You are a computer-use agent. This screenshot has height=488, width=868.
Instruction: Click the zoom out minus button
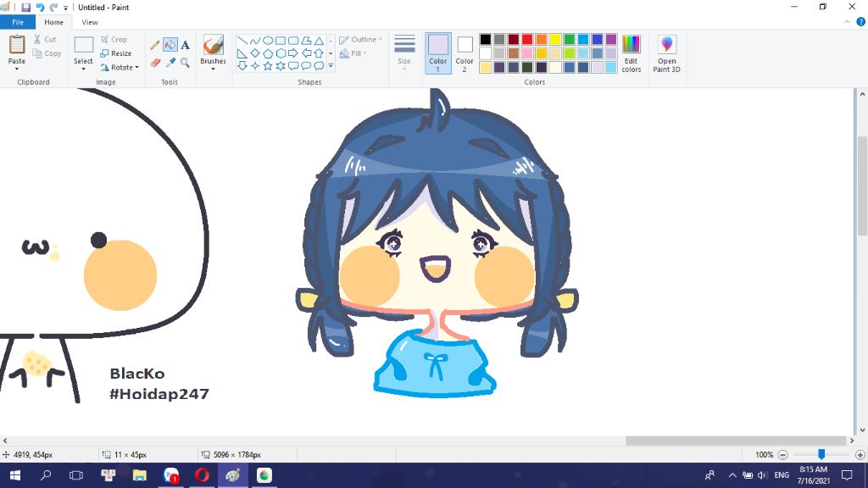[782, 455]
